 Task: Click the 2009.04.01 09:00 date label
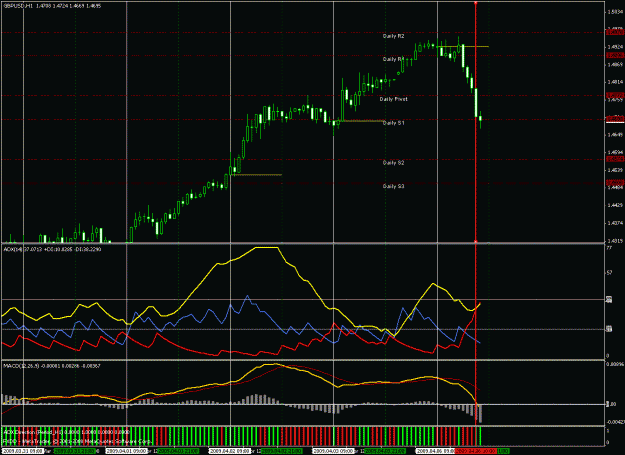[x=126, y=451]
